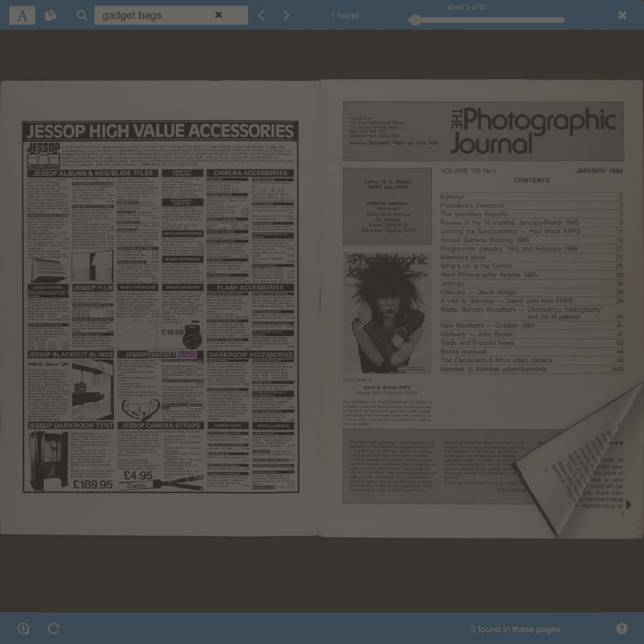Screen dimensions: 644x644
Task: Click the rotate page icon
Action: click(53, 629)
